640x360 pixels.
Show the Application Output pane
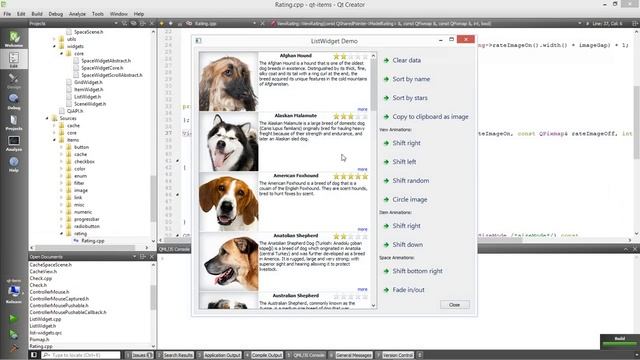220,355
